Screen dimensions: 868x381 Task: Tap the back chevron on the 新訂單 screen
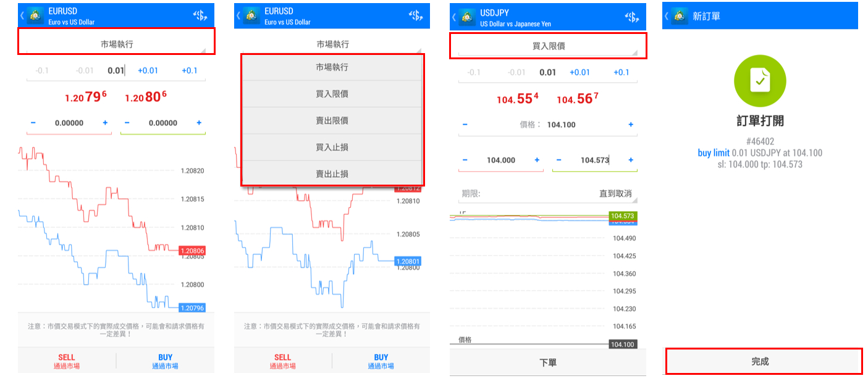pos(667,17)
